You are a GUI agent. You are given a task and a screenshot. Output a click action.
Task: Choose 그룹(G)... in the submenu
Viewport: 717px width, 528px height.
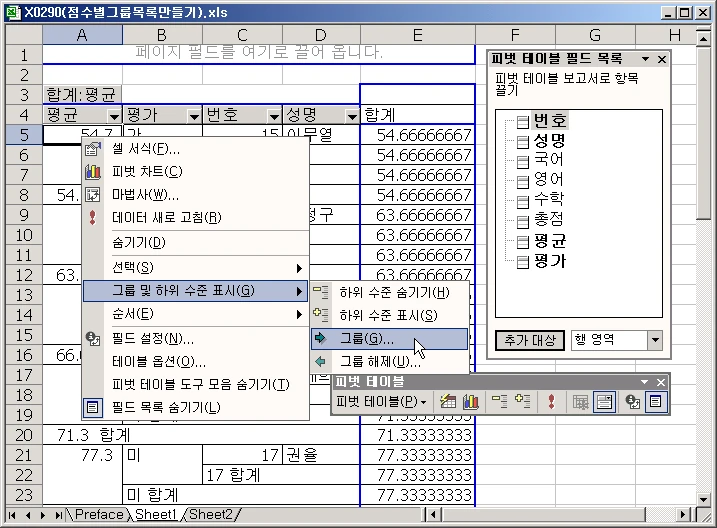coord(390,339)
